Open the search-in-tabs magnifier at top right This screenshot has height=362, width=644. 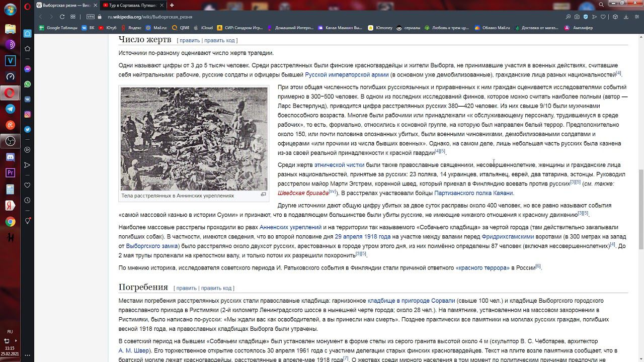tap(601, 5)
